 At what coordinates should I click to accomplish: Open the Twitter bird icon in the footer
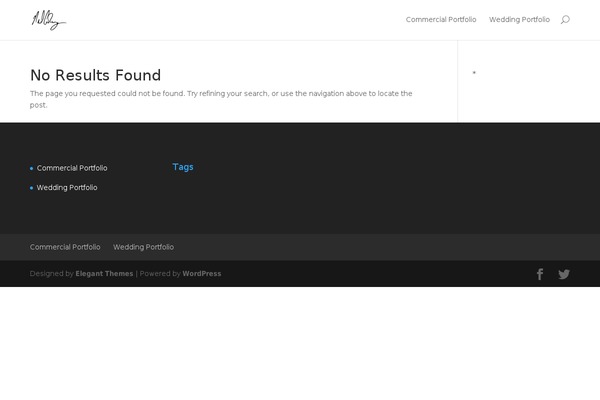(564, 274)
